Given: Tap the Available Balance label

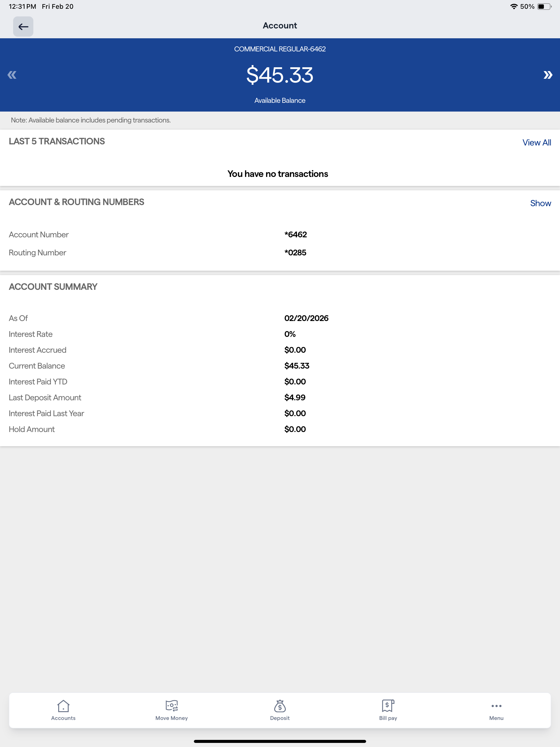Looking at the screenshot, I should pyautogui.click(x=280, y=100).
